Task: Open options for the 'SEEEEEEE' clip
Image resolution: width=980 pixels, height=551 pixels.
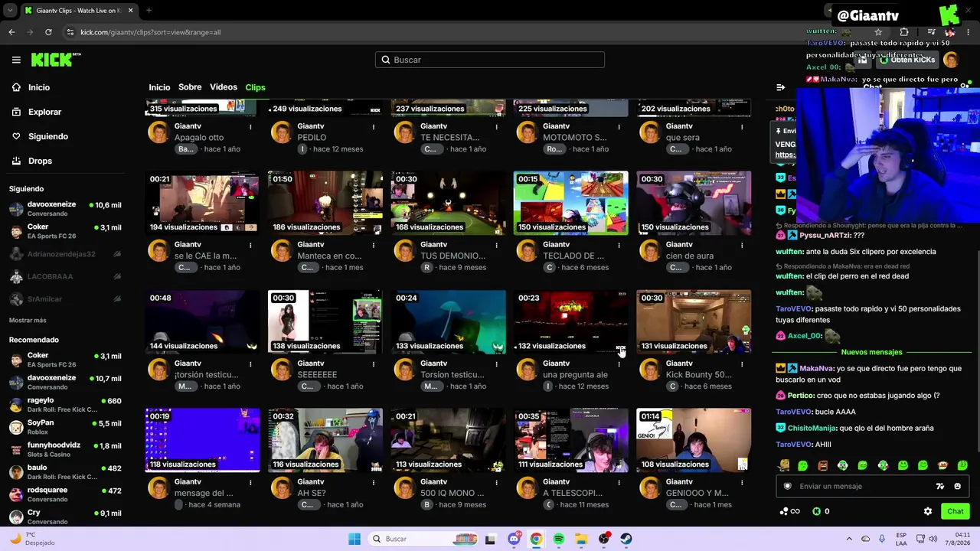Action: point(374,364)
